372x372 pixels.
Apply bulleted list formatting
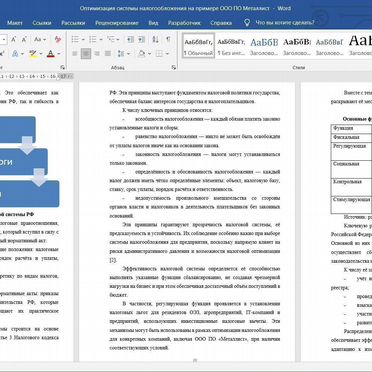pos(75,39)
